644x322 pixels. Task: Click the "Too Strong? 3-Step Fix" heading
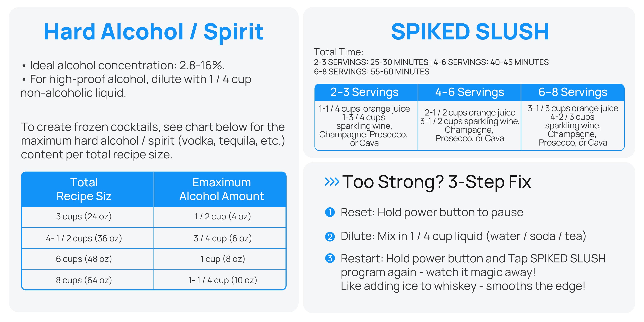click(x=436, y=182)
